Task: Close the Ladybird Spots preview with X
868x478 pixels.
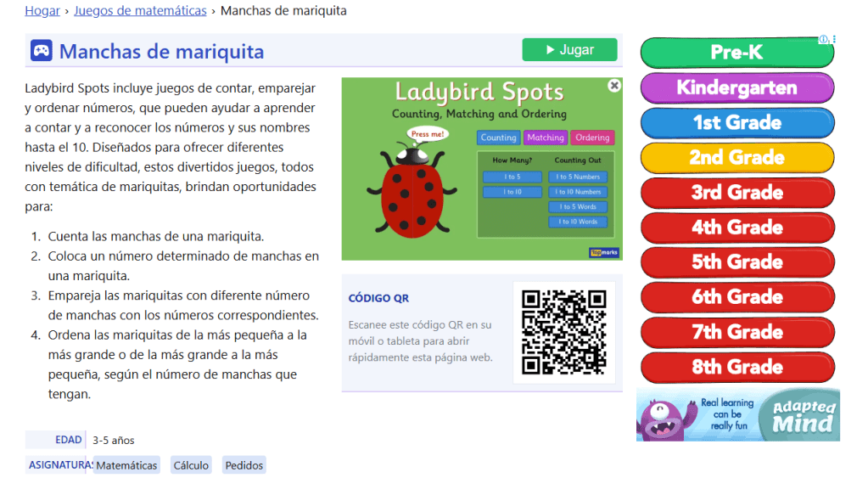Action: click(614, 86)
